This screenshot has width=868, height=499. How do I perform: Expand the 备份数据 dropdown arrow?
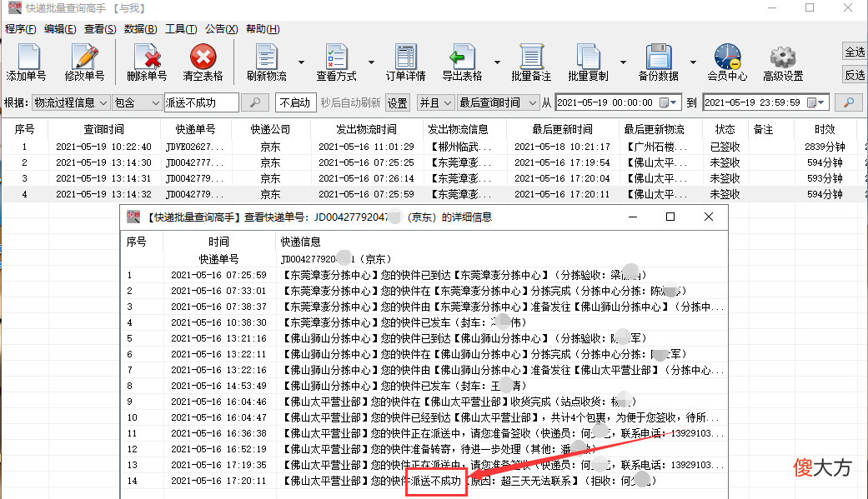coord(693,62)
